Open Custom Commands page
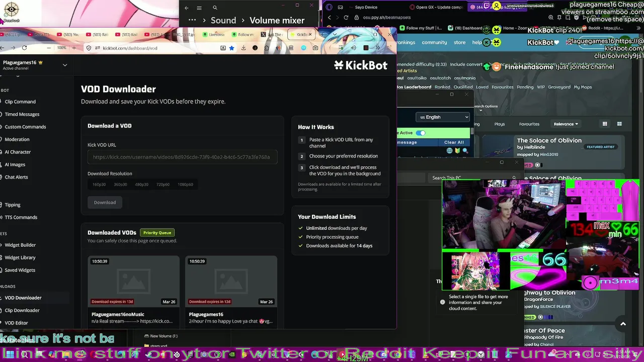 point(25,127)
